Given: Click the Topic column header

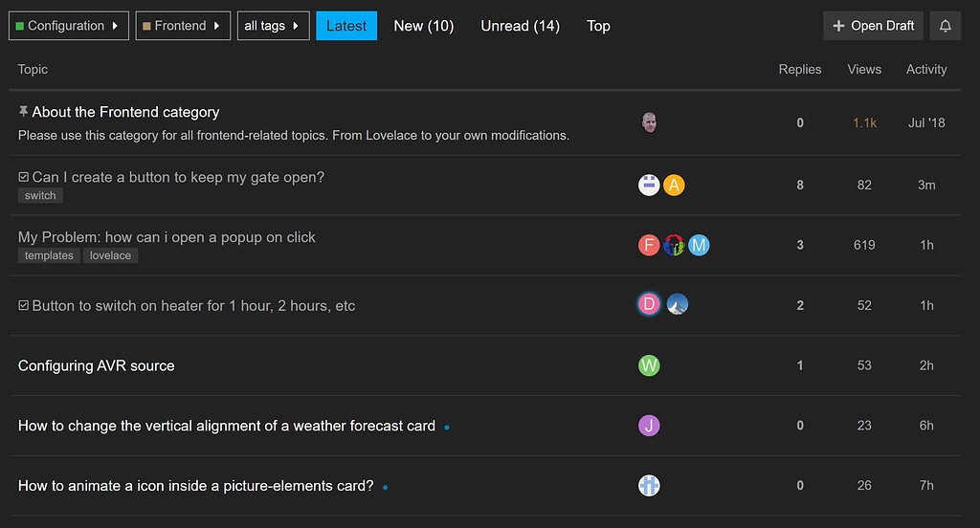Looking at the screenshot, I should coord(33,70).
